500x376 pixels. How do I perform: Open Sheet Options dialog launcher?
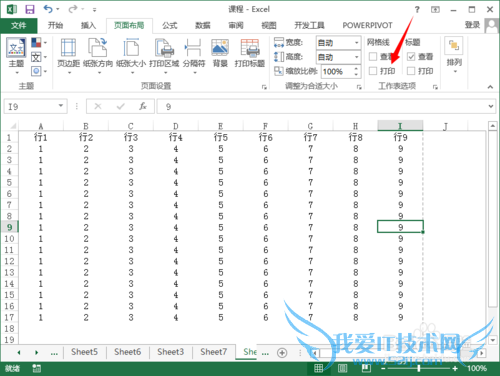pyautogui.click(x=435, y=87)
